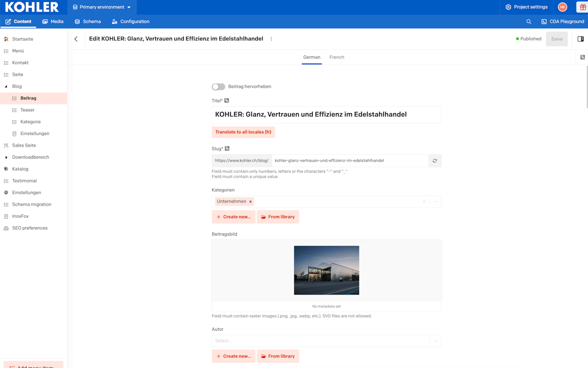Select the French locale tab
This screenshot has height=368, width=588.
[337, 57]
